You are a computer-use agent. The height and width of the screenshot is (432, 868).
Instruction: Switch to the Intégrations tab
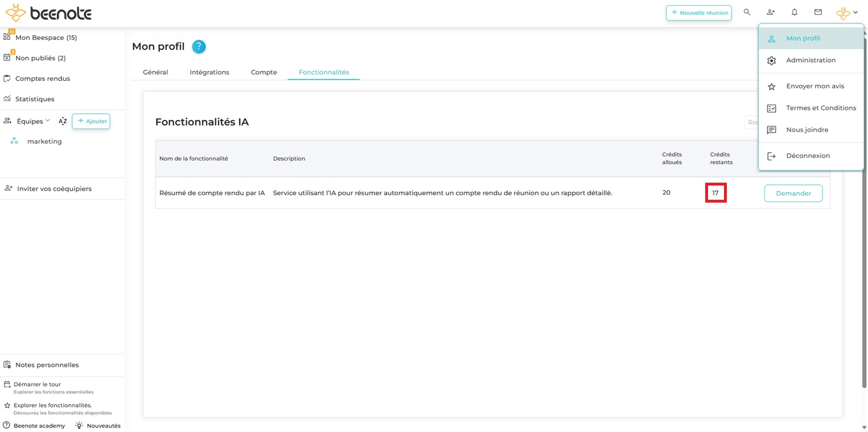(x=209, y=72)
